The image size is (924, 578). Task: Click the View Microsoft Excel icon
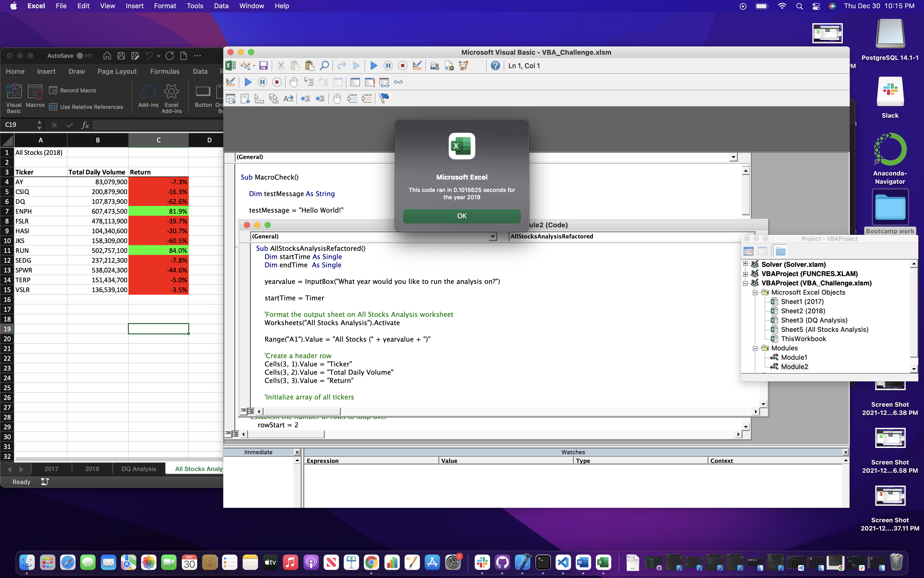[x=230, y=66]
